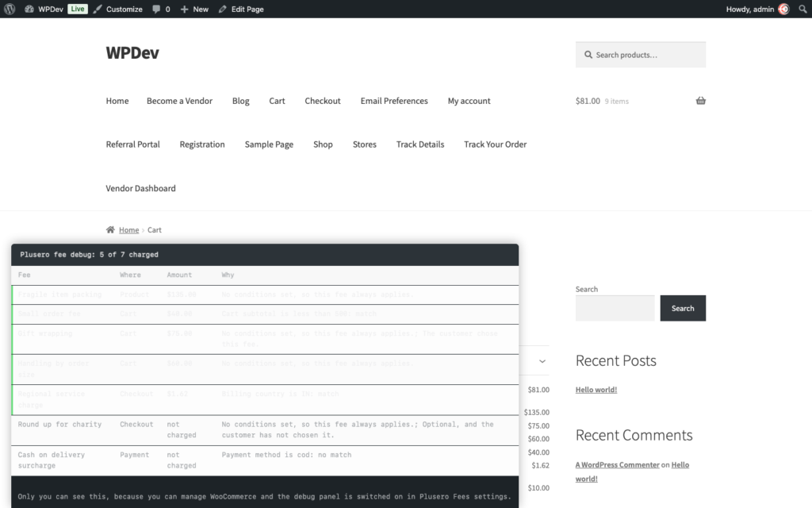Screen dimensions: 812x508
Task: Click the dark Search button
Action: [683, 308]
